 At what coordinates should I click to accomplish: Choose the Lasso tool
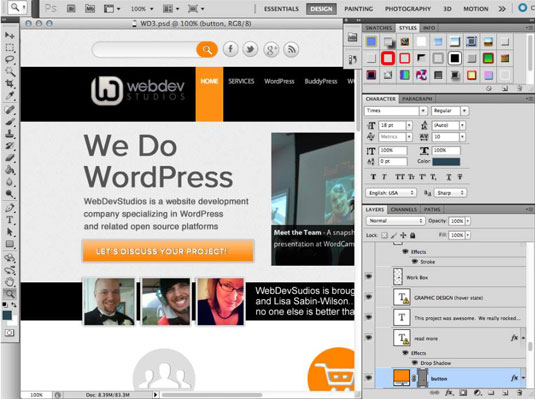[10, 59]
